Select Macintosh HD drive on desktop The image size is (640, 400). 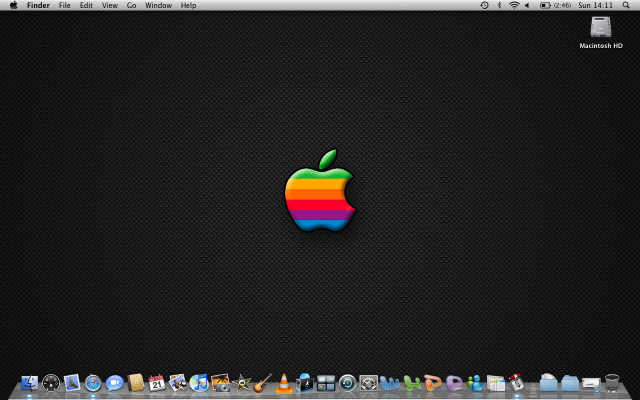click(x=601, y=32)
